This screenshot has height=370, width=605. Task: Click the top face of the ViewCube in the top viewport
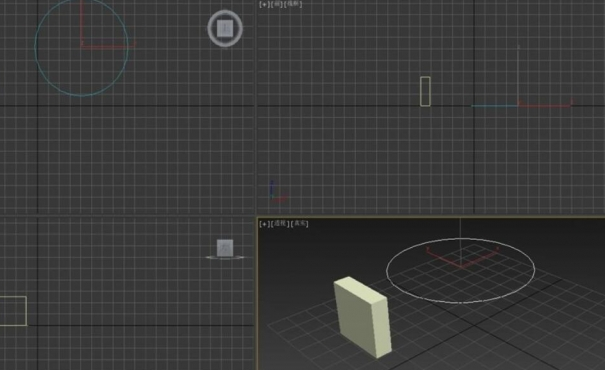(x=225, y=29)
